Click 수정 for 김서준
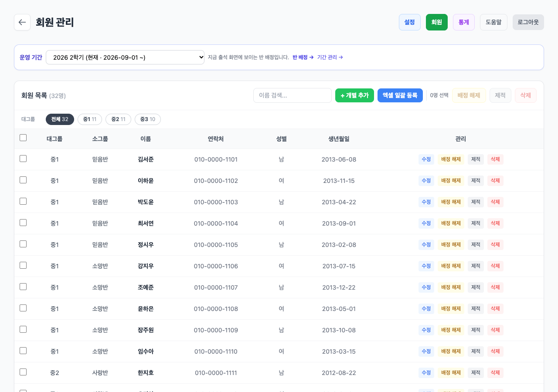The width and height of the screenshot is (558, 392). click(426, 159)
